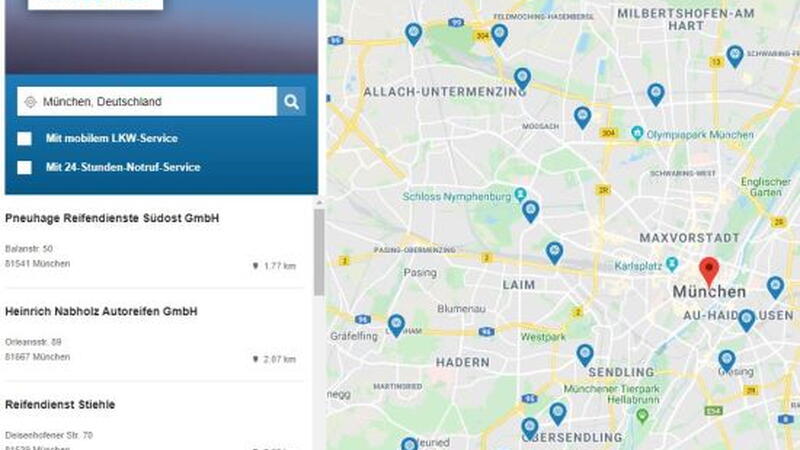
Task: Enable Mit 24-Stunden-Notruf-Service checkbox
Action: (24, 167)
